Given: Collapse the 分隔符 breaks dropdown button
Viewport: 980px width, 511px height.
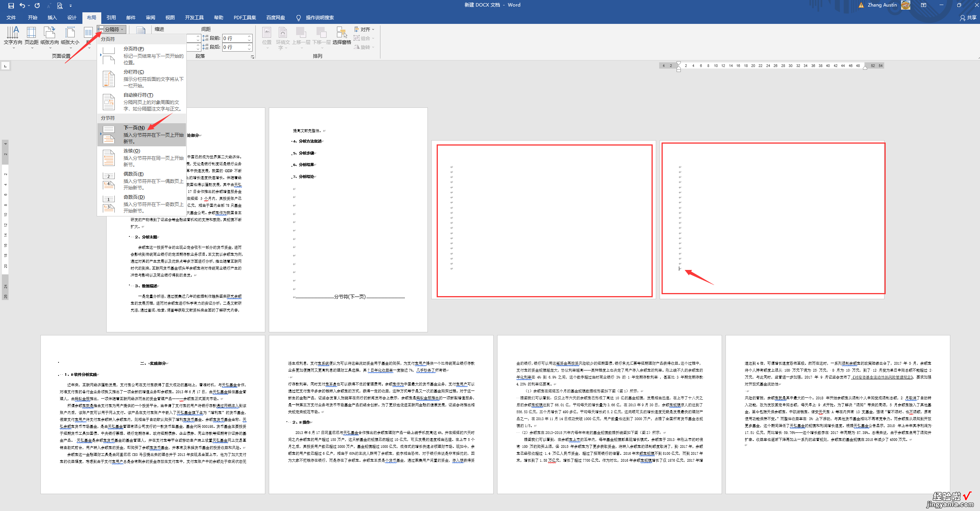Looking at the screenshot, I should 111,29.
